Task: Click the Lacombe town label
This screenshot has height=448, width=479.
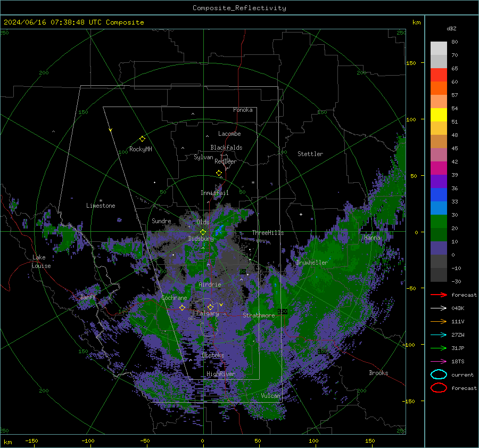Action: point(229,134)
